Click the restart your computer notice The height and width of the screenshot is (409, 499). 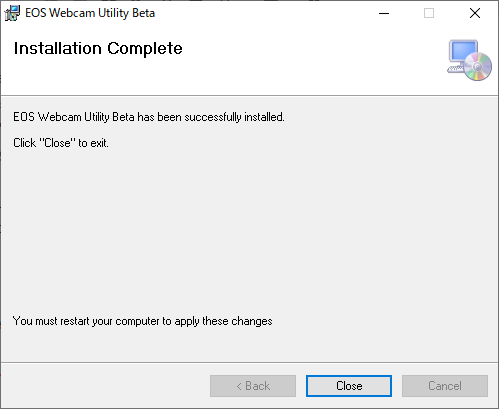point(143,321)
